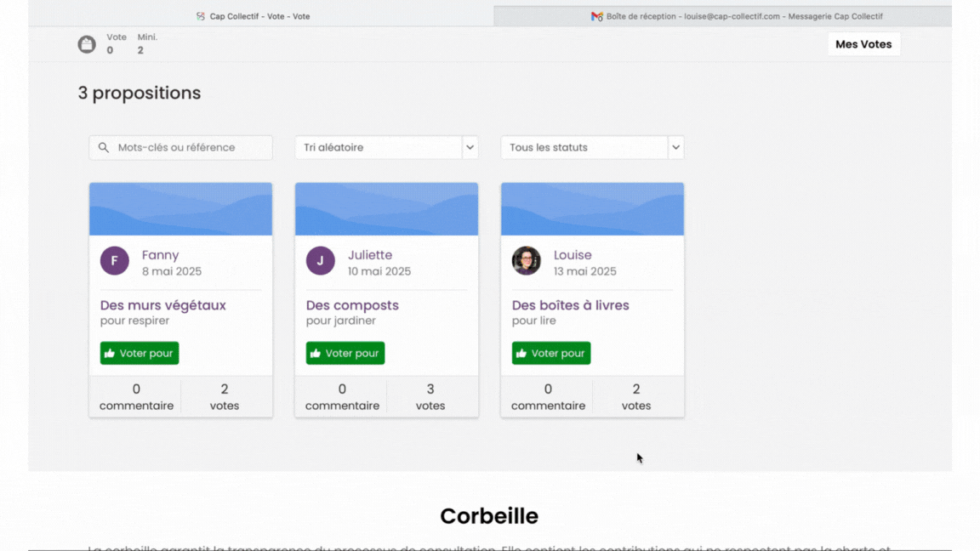Switch to Boîte de réception Messagerie tab
980x551 pixels.
point(723,16)
